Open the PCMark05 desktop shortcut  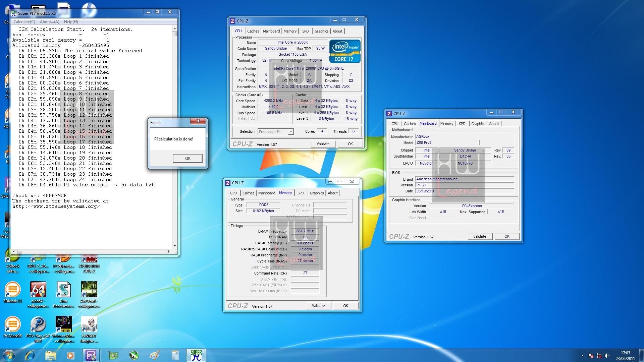(12, 327)
